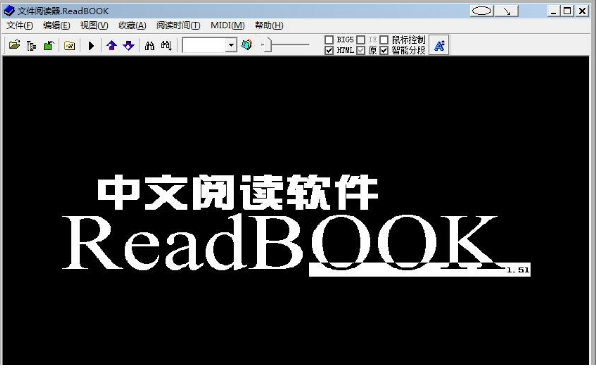Screen dimensions: 596x379
Task: Expand the toolbar combo box dropdown arrow
Action: pyautogui.click(x=231, y=45)
